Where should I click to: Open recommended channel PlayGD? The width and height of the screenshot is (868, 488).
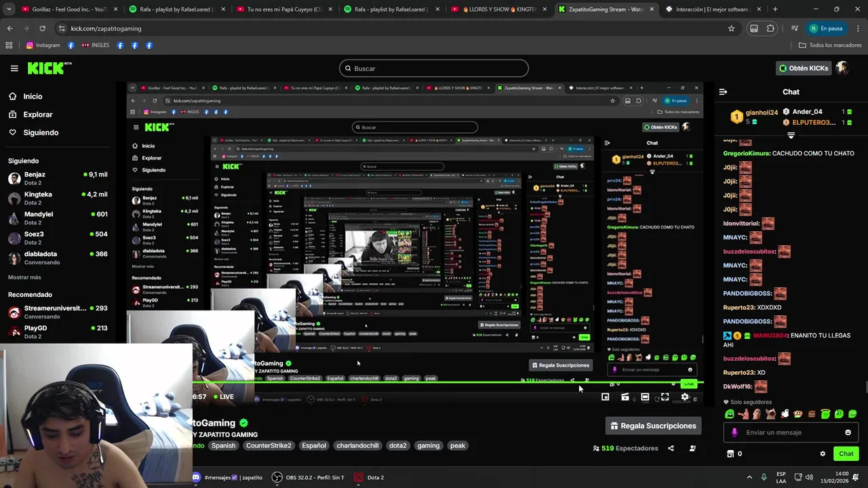[58, 331]
